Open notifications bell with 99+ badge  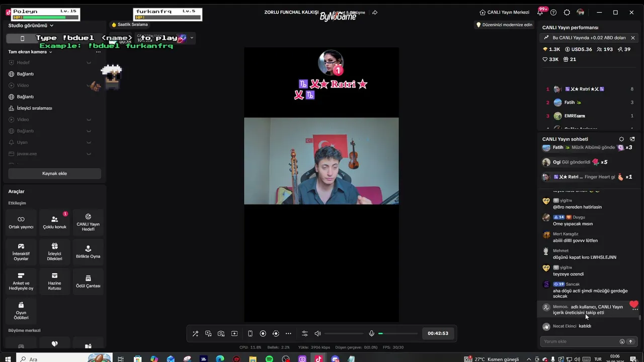point(540,13)
